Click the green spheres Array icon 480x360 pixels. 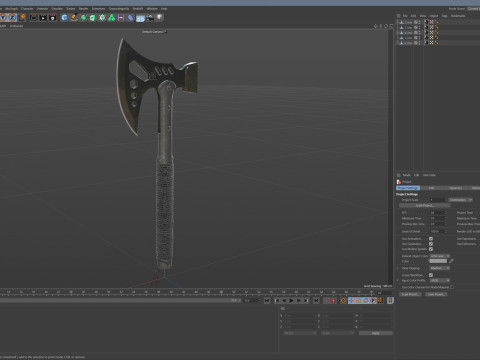point(112,17)
